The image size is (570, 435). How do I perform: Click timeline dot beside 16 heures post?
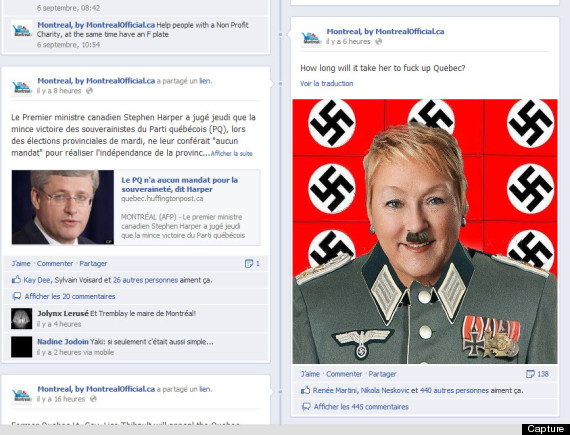pos(280,392)
